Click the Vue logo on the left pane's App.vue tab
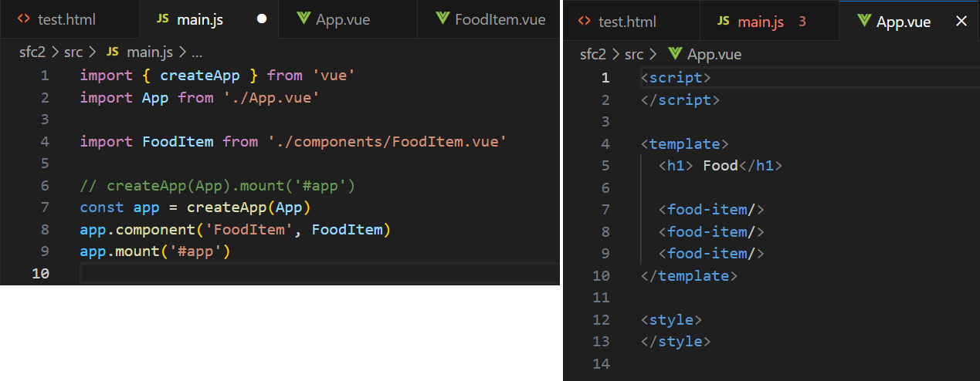The image size is (980, 381). point(303,19)
